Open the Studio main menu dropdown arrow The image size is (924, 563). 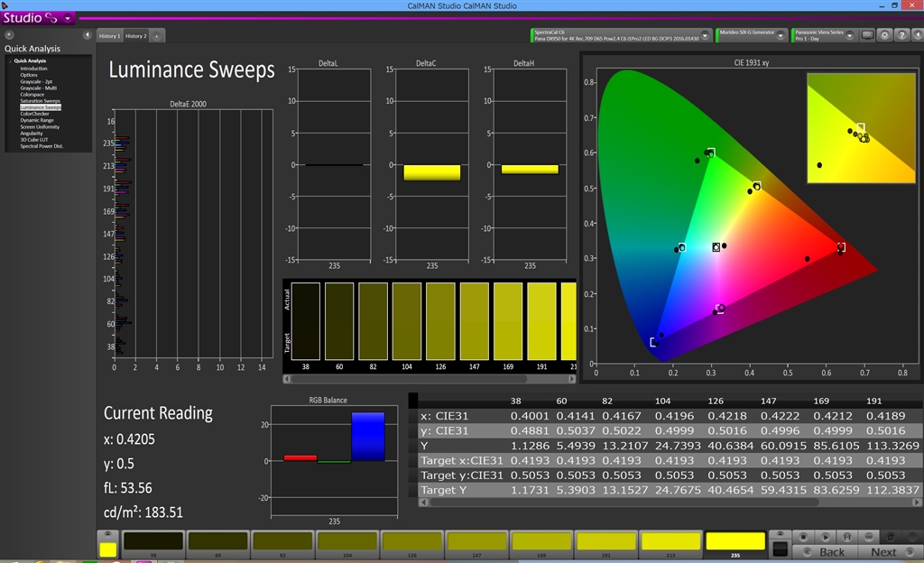pos(68,18)
